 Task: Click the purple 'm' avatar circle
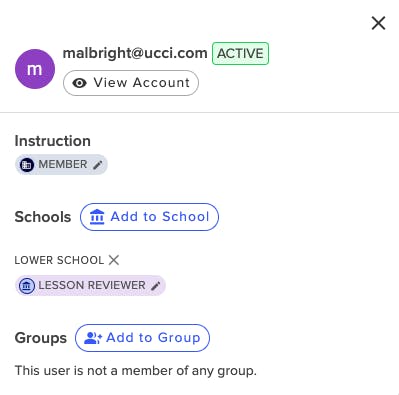click(35, 69)
